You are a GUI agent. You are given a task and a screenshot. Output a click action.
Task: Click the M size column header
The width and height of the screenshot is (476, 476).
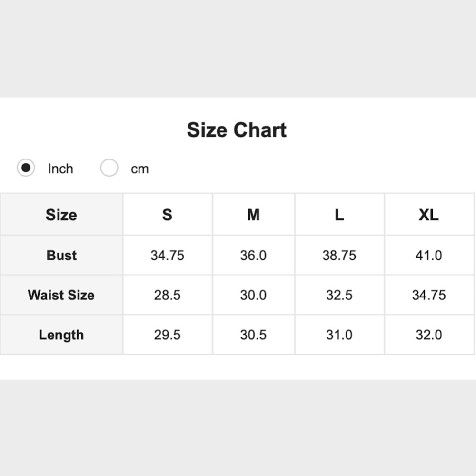[x=253, y=215]
